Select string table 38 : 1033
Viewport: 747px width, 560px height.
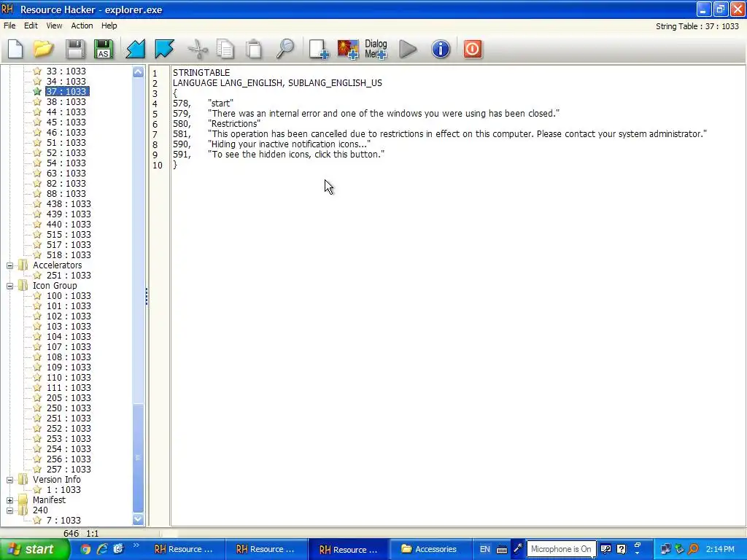pos(66,102)
